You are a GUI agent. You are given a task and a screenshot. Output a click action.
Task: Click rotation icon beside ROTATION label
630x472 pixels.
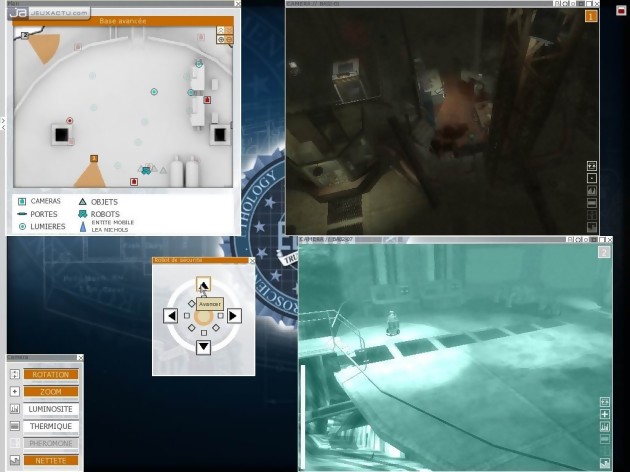point(14,374)
